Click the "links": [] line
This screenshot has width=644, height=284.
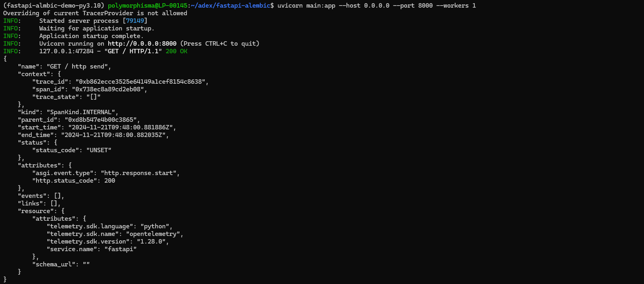point(39,203)
